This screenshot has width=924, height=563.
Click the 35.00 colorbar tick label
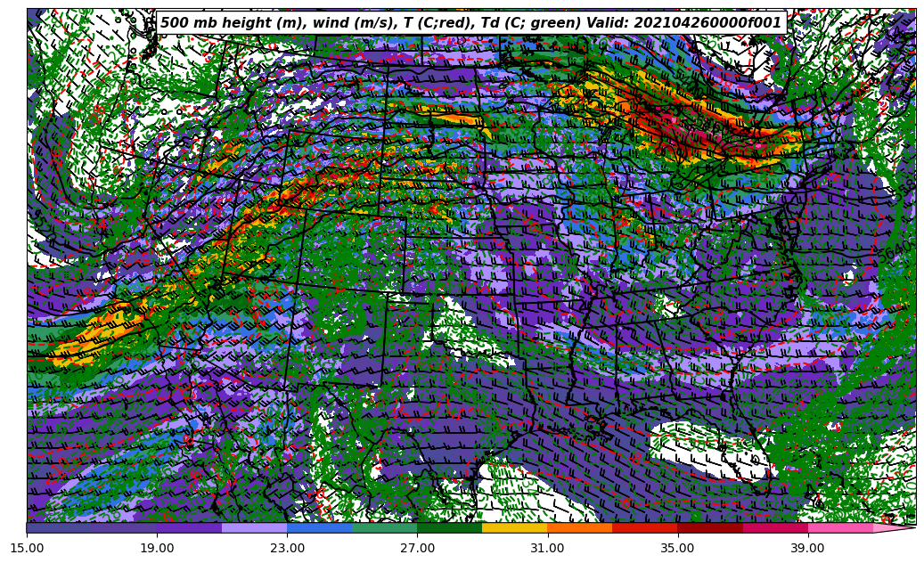pos(677,548)
